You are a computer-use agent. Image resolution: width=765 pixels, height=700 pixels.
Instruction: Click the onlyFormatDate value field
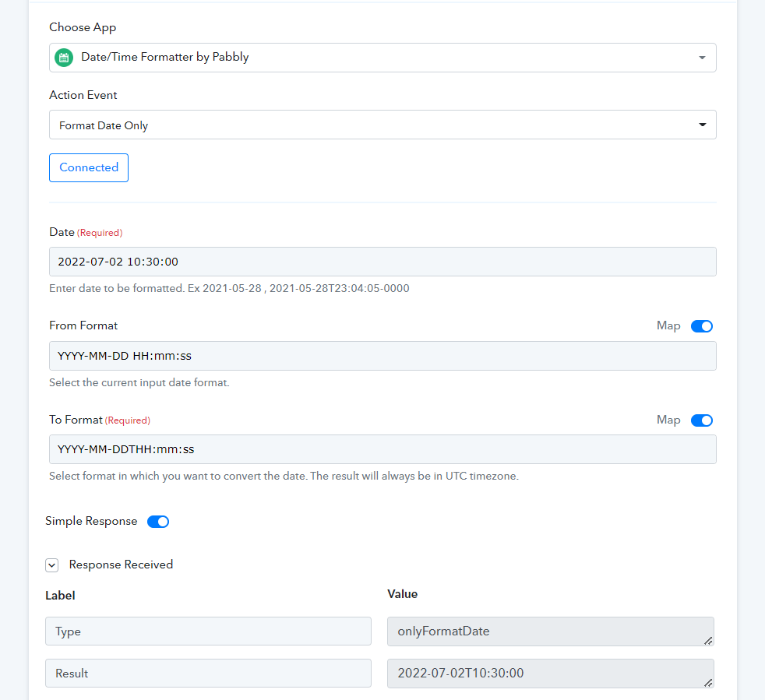pyautogui.click(x=550, y=631)
